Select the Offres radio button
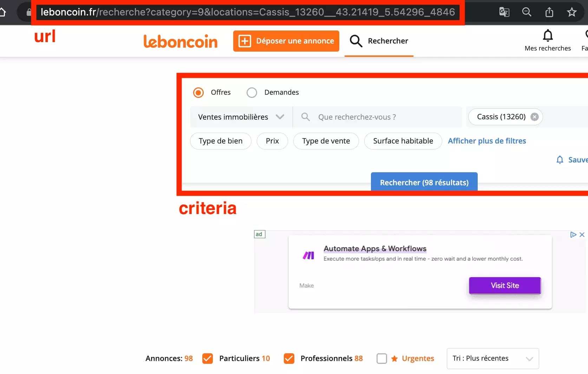588x374 pixels. [x=198, y=93]
